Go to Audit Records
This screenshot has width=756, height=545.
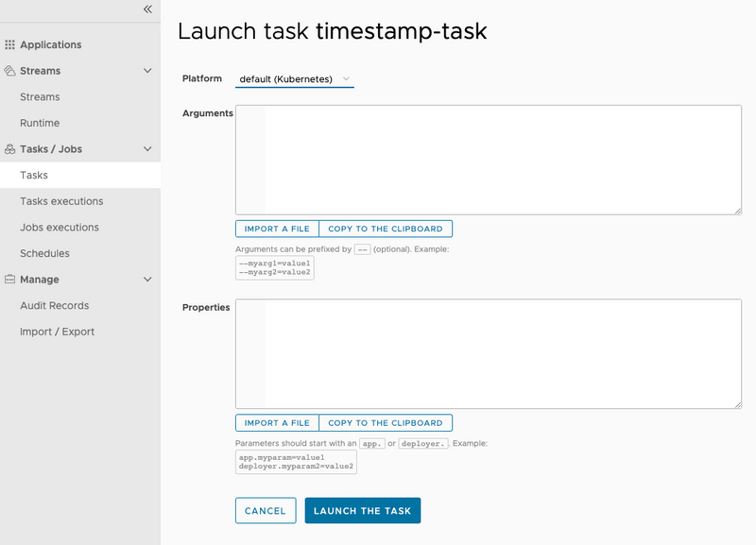(x=54, y=305)
